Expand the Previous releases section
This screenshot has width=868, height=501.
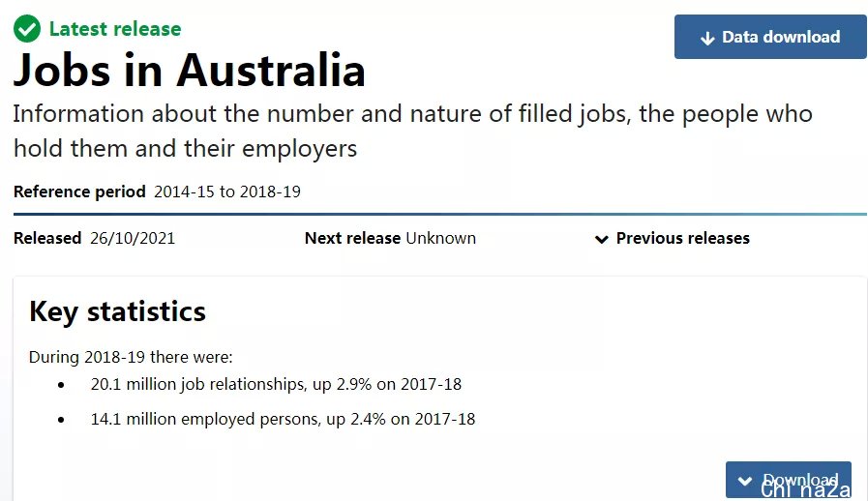click(x=672, y=238)
